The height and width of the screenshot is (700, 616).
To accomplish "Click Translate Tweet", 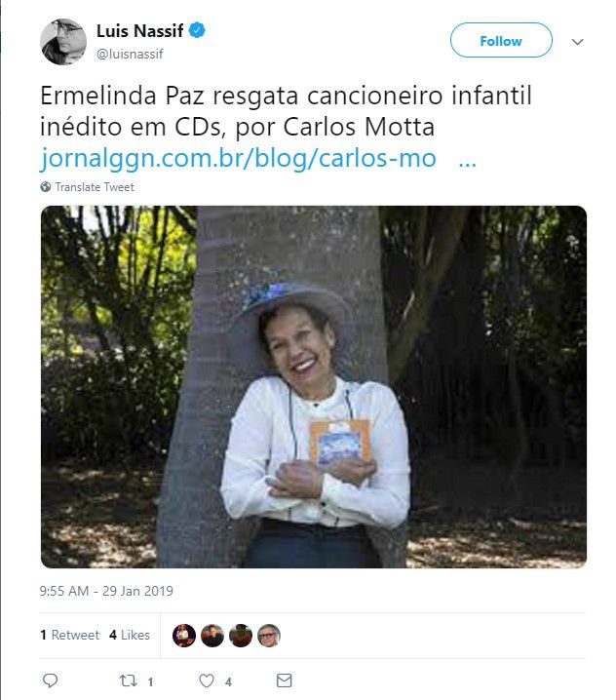I will (x=95, y=187).
